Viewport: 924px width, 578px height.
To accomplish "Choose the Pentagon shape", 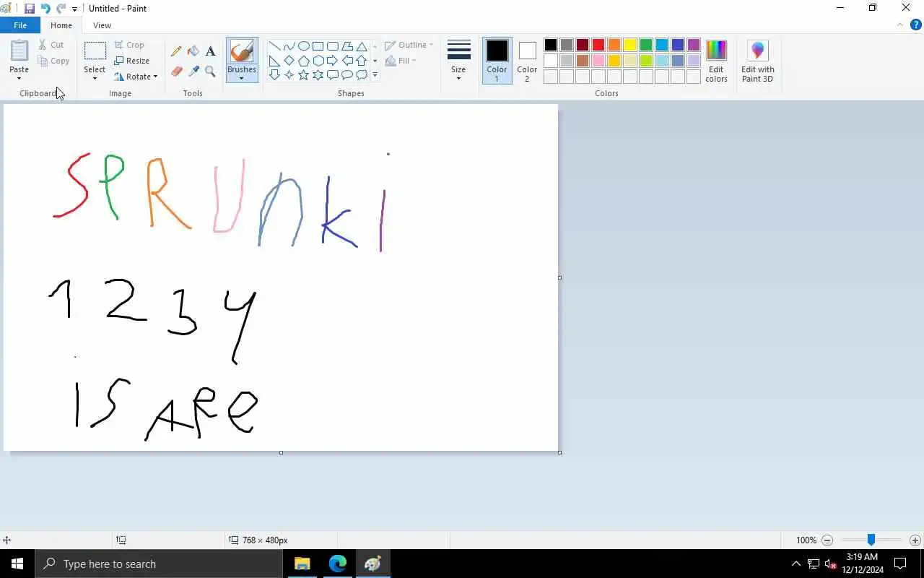I will [x=304, y=61].
